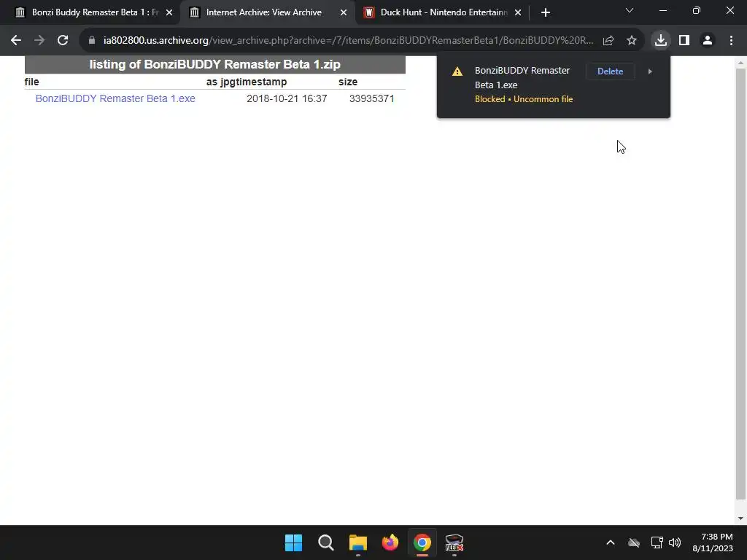Open network status tray icon
This screenshot has height=560, width=747.
[657, 542]
